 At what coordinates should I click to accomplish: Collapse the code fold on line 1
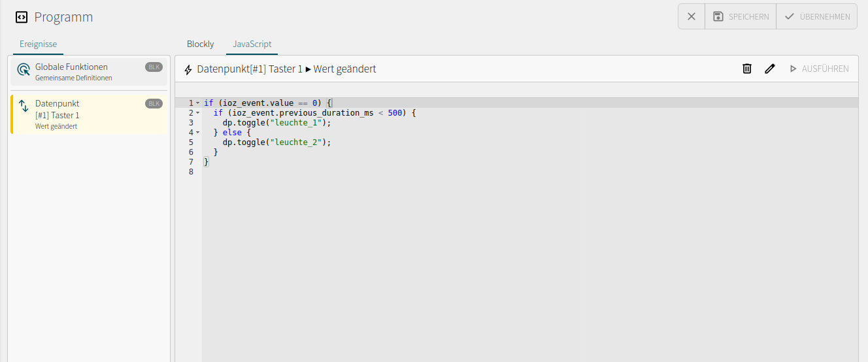click(198, 103)
